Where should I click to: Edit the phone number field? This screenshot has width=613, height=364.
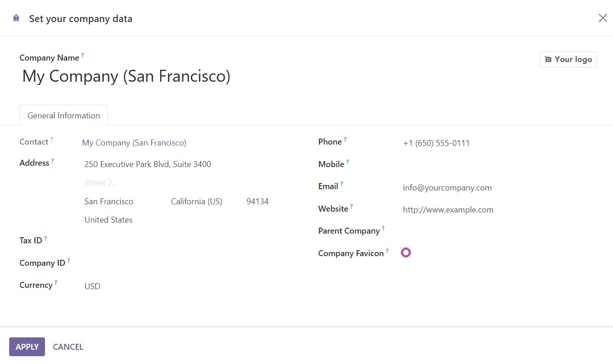[x=498, y=143]
